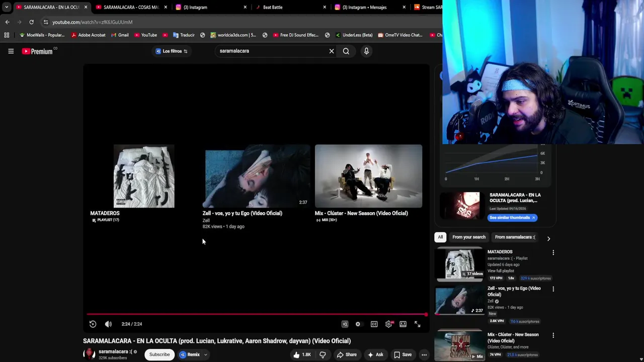Viewport: 644px width, 362px height.
Task: Open the Free DJ Sound Effec... bookmark
Action: click(295, 35)
